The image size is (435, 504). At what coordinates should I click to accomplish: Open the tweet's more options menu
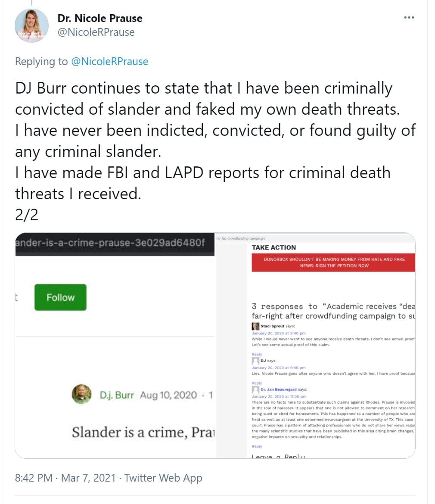click(x=409, y=18)
